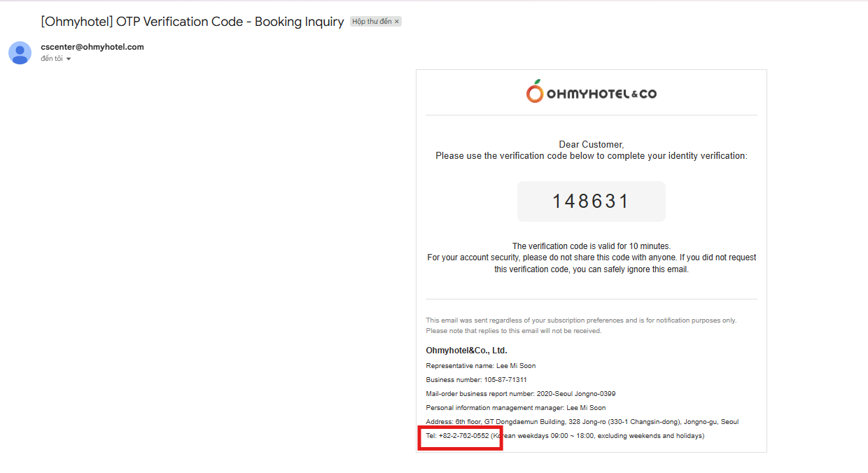Screen dimensions: 868x473
Task: Click the sender's profile avatar icon
Action: tap(20, 52)
